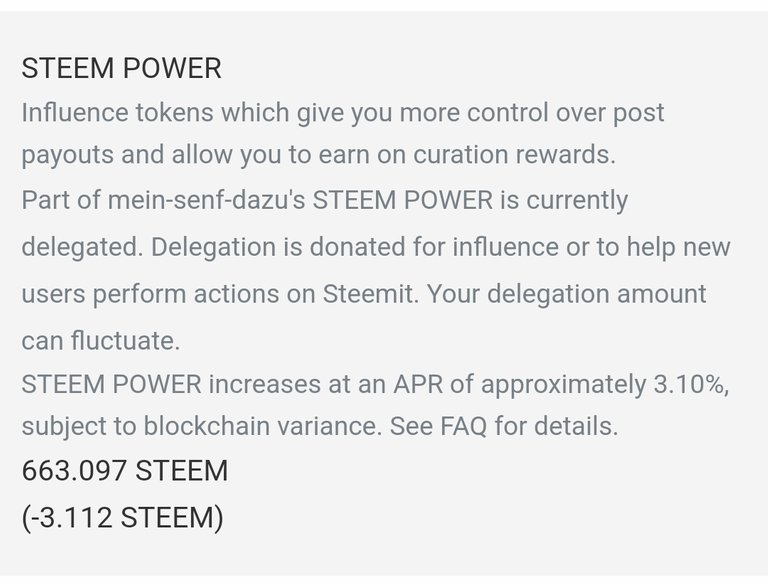
Task: Click the 'See FAQ for details' sentence
Action: 504,426
